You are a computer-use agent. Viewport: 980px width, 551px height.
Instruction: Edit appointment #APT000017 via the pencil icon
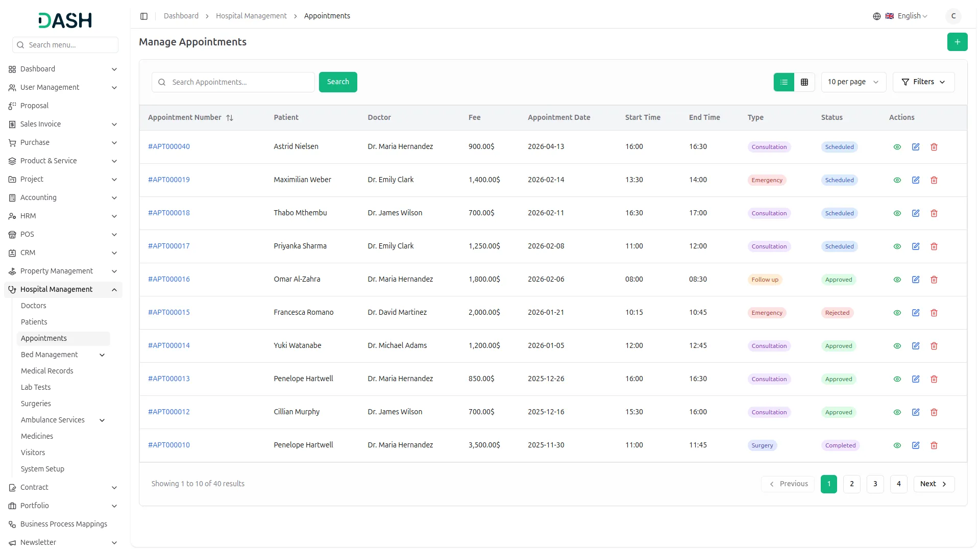[915, 246]
